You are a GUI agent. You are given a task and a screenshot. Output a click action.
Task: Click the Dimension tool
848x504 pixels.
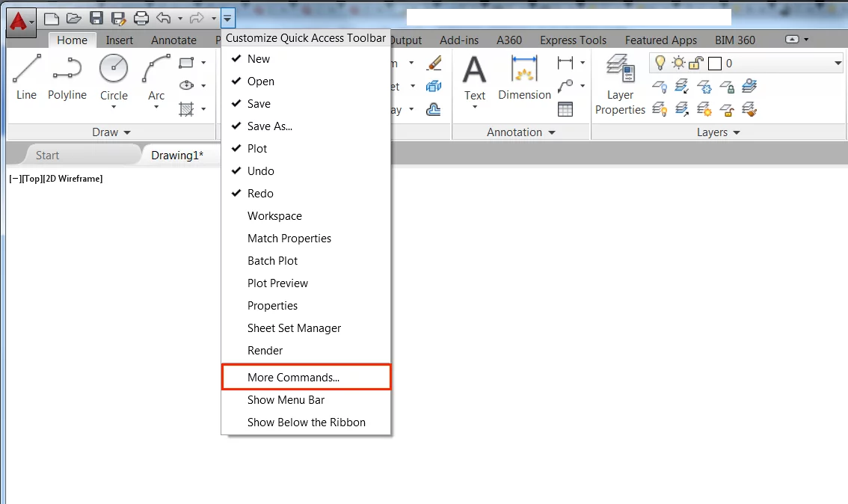coord(523,80)
